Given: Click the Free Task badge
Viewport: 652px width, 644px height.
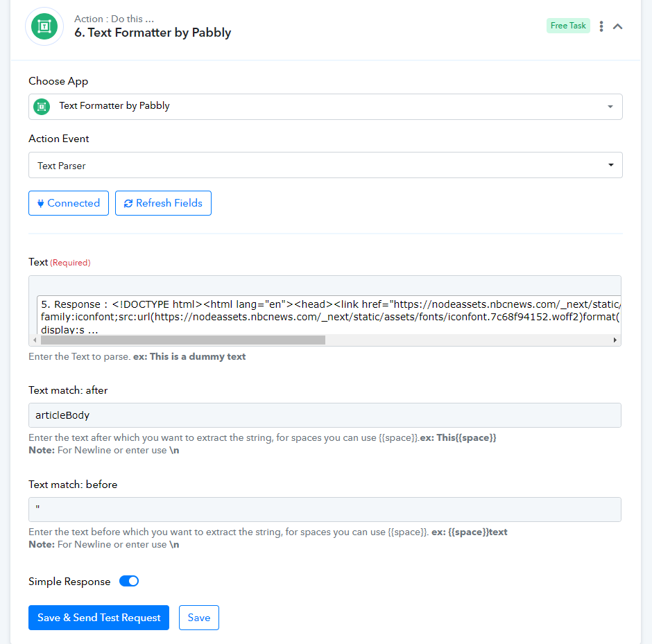Looking at the screenshot, I should coord(568,26).
